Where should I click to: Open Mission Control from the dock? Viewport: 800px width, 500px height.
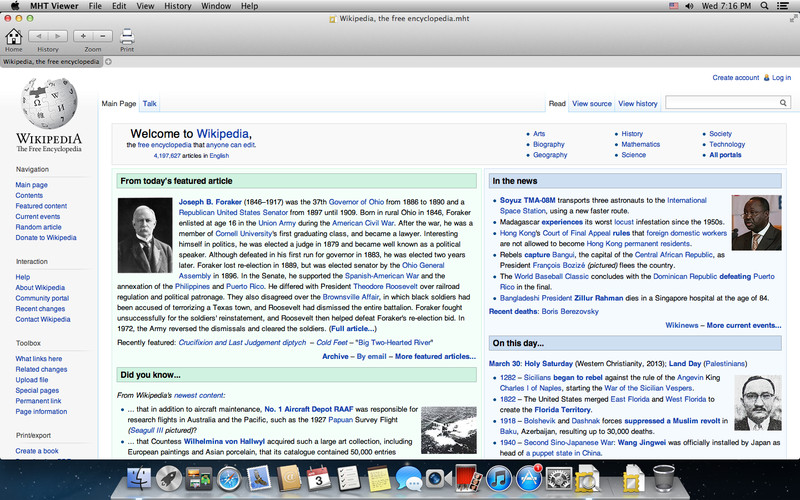pos(199,479)
